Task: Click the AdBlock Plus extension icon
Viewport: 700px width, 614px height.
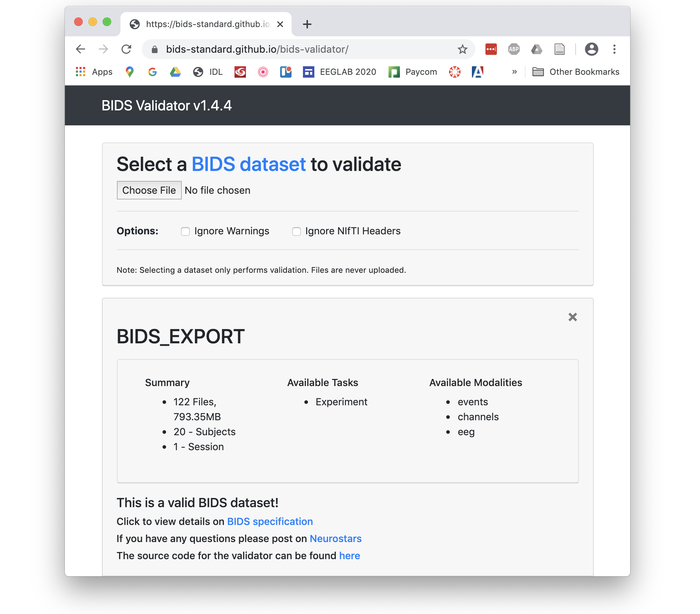Action: 514,49
